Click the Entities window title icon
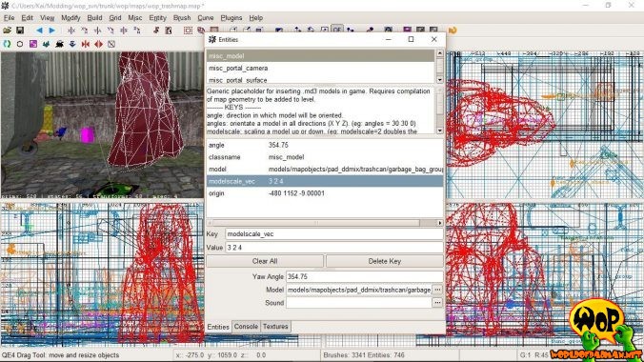The height and width of the screenshot is (362, 644). [212, 39]
